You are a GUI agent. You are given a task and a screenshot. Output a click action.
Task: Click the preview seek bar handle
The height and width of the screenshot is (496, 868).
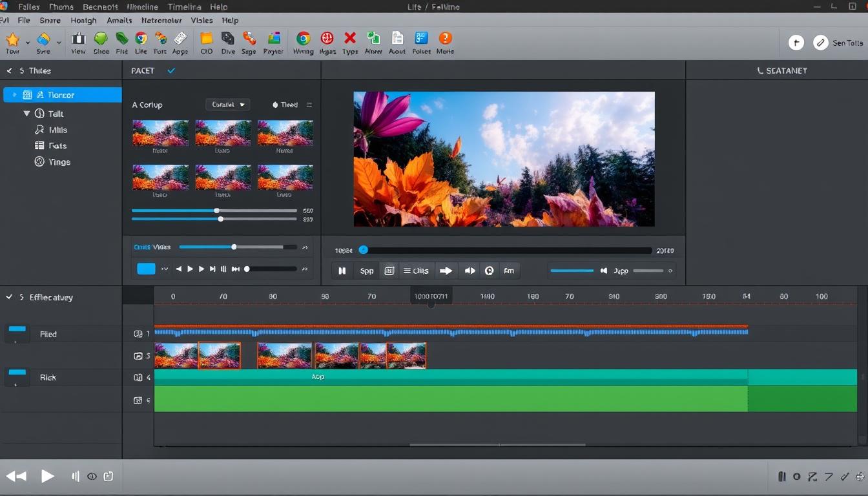tap(364, 250)
